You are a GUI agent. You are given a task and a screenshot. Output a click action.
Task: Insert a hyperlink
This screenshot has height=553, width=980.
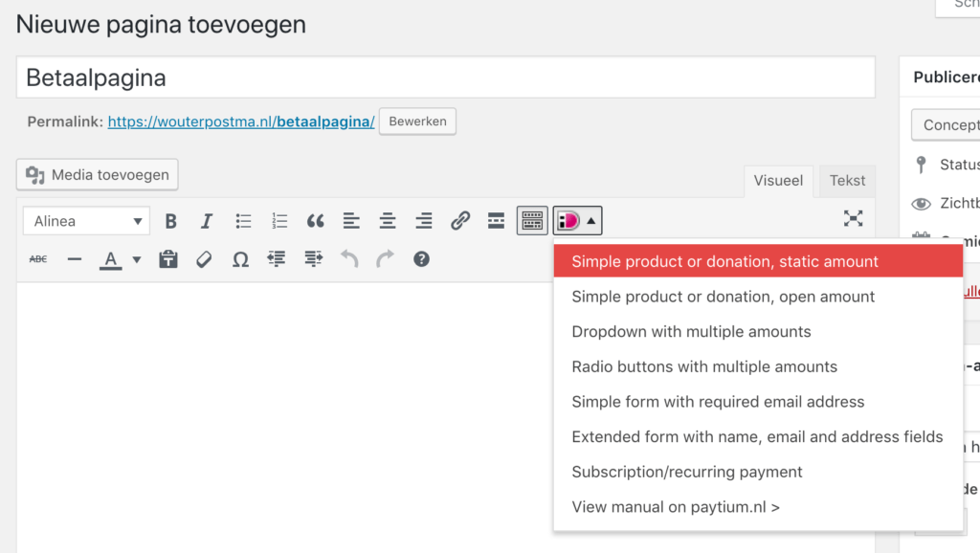(x=460, y=220)
